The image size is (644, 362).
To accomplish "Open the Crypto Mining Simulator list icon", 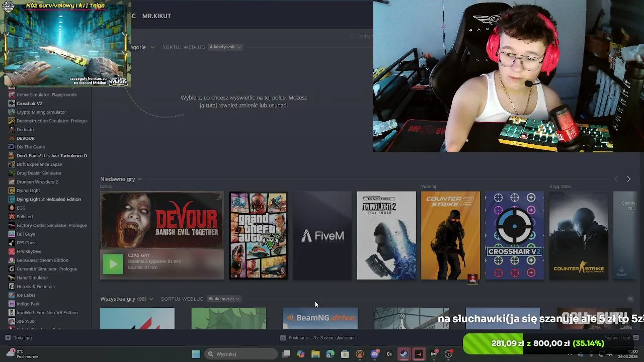I will (x=12, y=112).
